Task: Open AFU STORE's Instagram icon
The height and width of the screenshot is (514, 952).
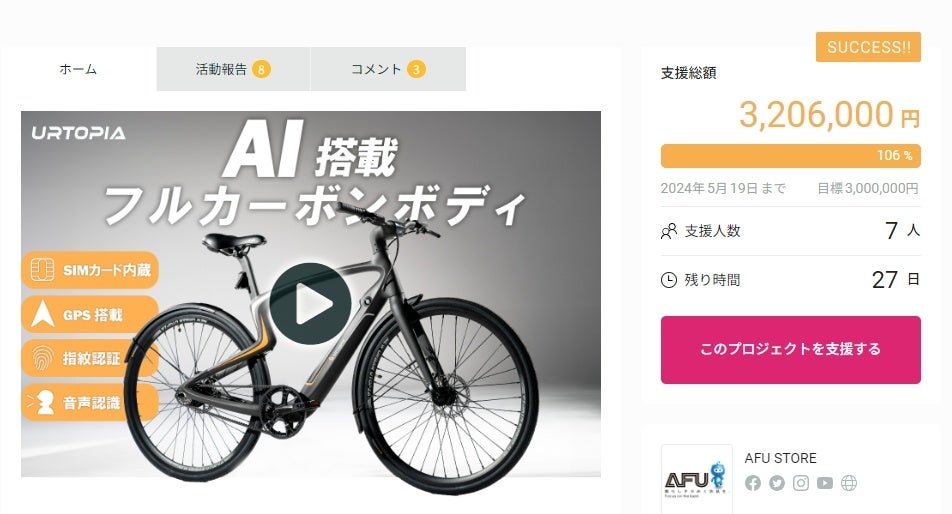Action: 801,483
